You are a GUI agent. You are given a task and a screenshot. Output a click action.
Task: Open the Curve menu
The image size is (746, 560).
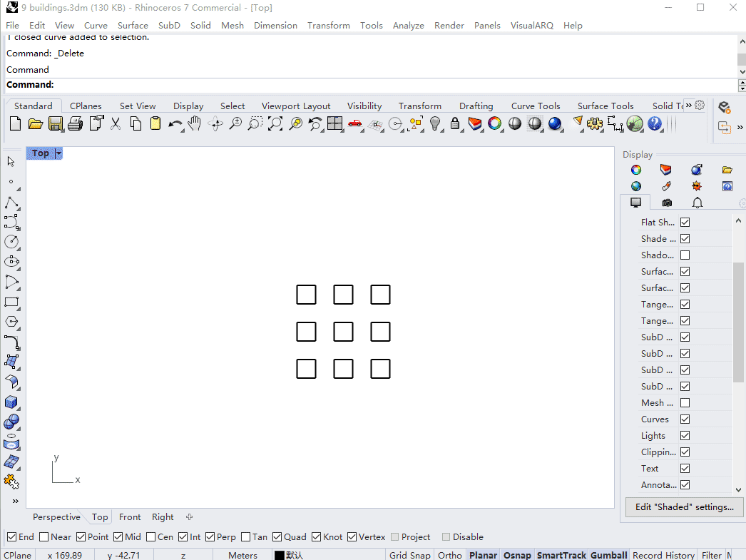coord(96,25)
